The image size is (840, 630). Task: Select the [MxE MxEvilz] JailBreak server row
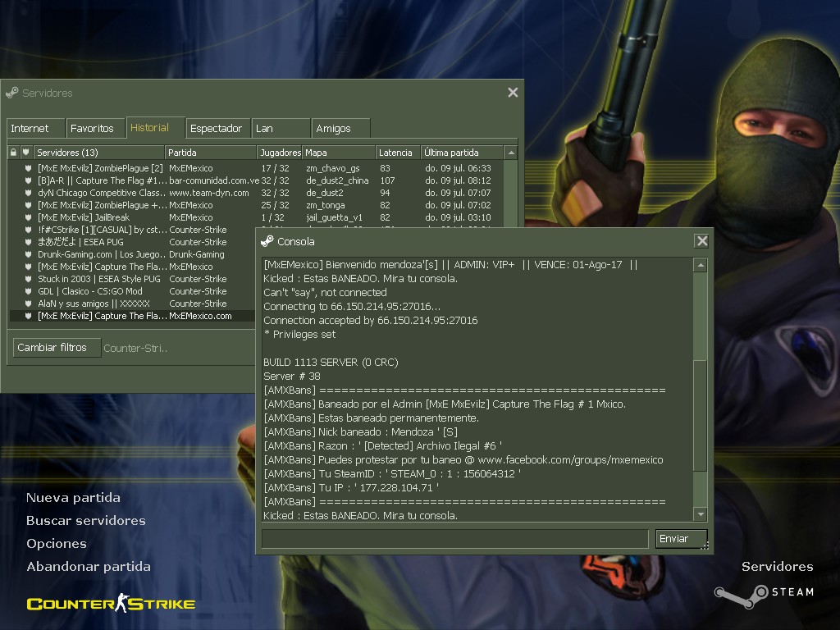256,217
